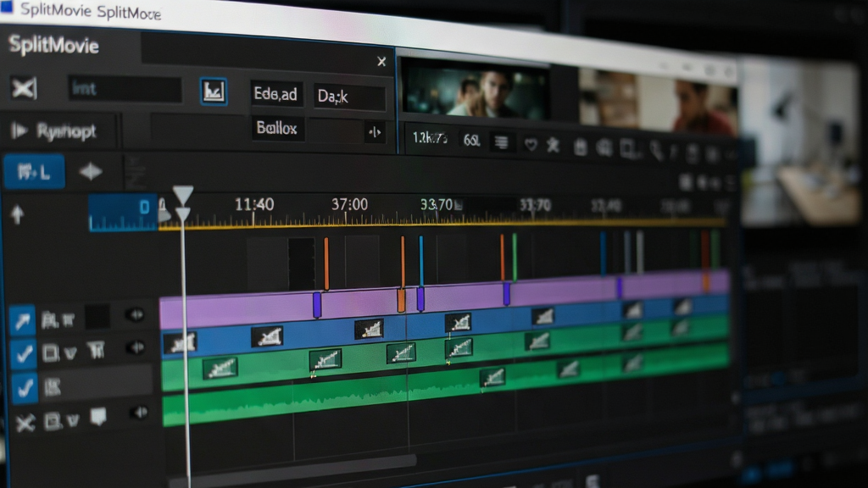The image size is (868, 488).
Task: Expand the V dropdown on checked track row
Action: point(71,353)
